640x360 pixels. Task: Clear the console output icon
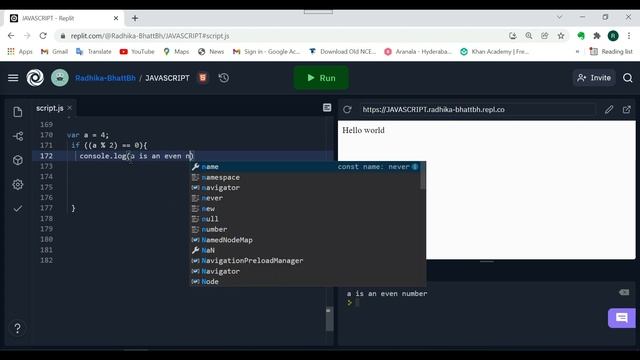coord(624,292)
